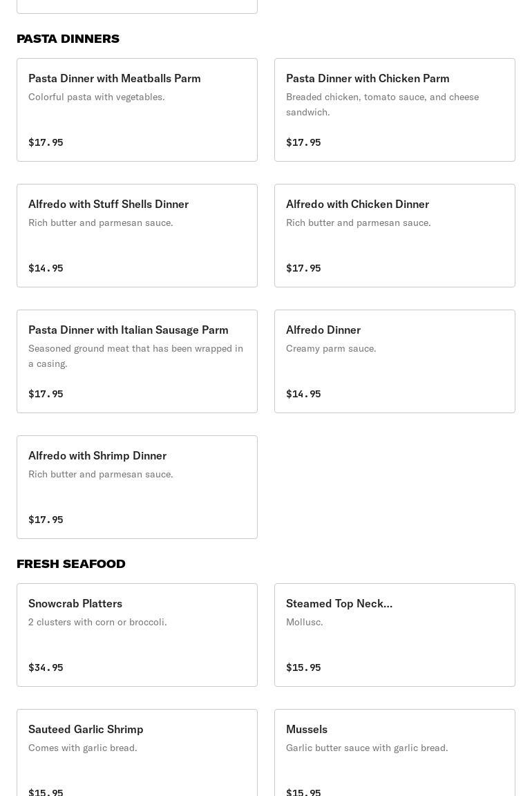Click Alfredo Dinner $14.95 price
This screenshot has width=532, height=796.
pos(303,394)
